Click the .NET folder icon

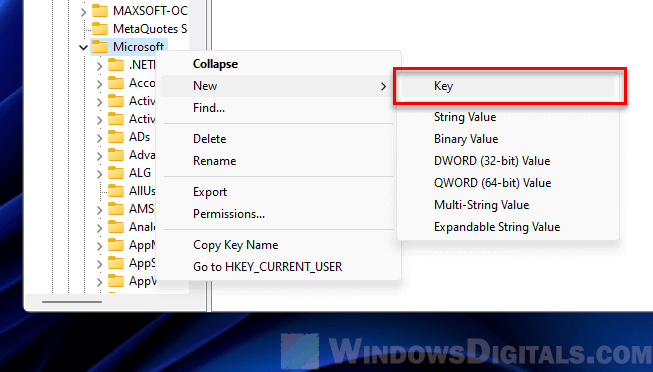tap(116, 65)
